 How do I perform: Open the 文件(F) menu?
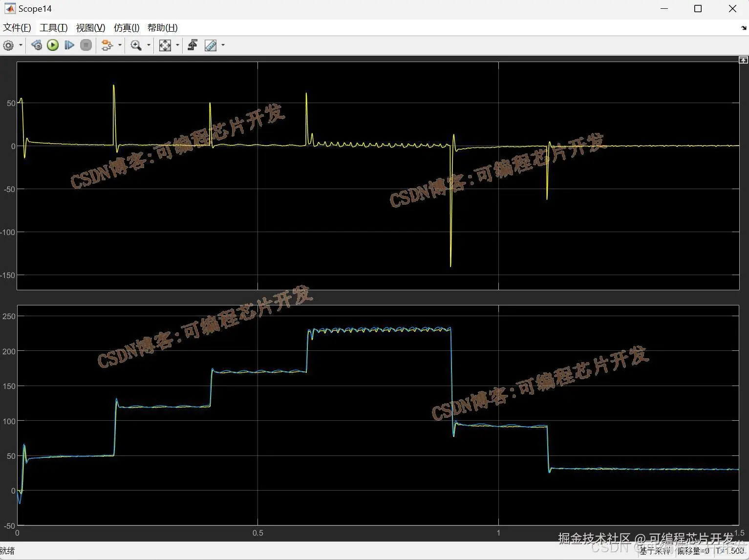pyautogui.click(x=17, y=28)
